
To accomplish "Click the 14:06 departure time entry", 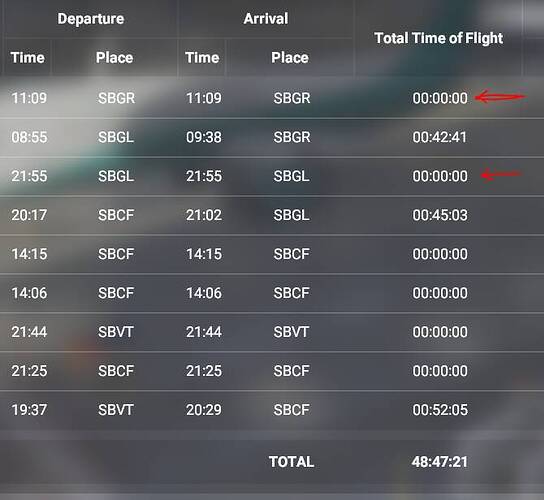I will tap(29, 293).
